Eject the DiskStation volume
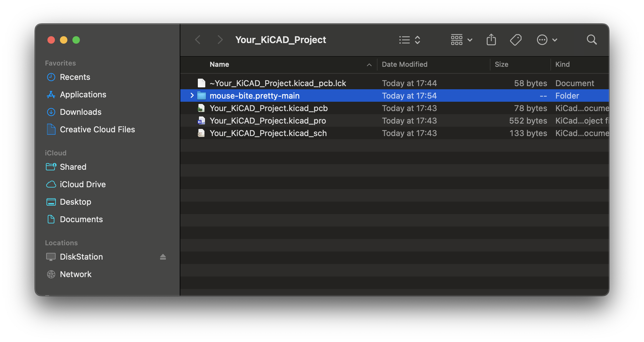The image size is (644, 342). click(163, 257)
